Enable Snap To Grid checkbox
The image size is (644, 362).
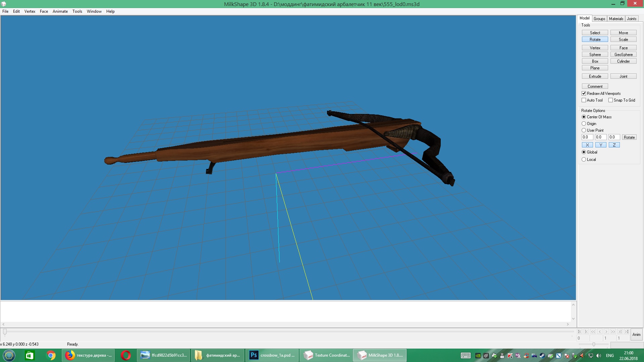click(611, 100)
